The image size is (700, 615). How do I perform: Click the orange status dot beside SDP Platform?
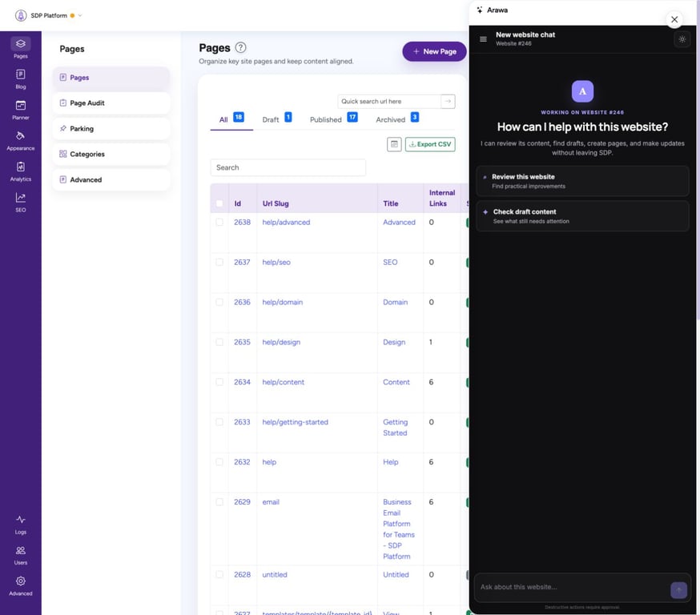tap(72, 16)
